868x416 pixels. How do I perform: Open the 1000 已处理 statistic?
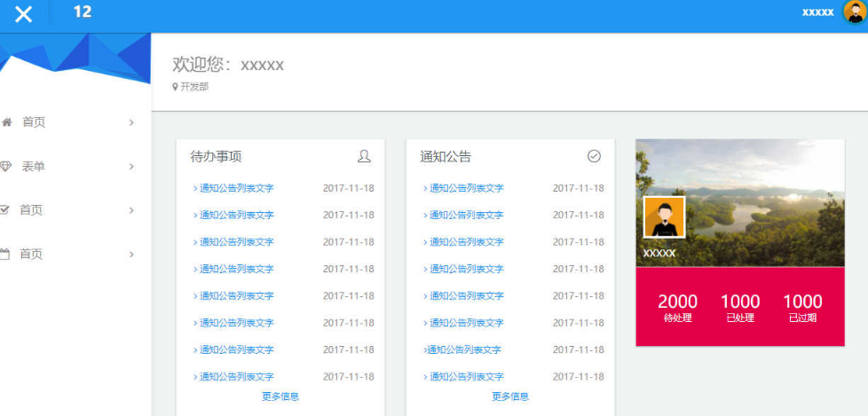click(740, 308)
